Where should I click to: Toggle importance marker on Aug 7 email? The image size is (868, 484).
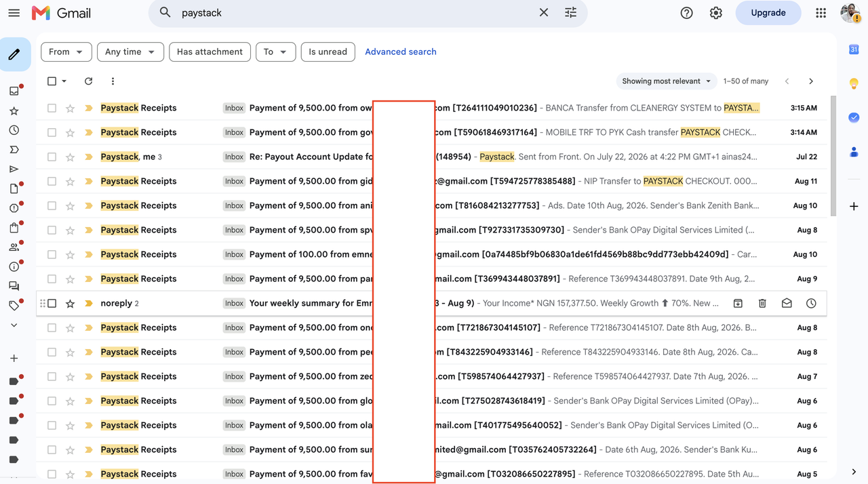88,376
